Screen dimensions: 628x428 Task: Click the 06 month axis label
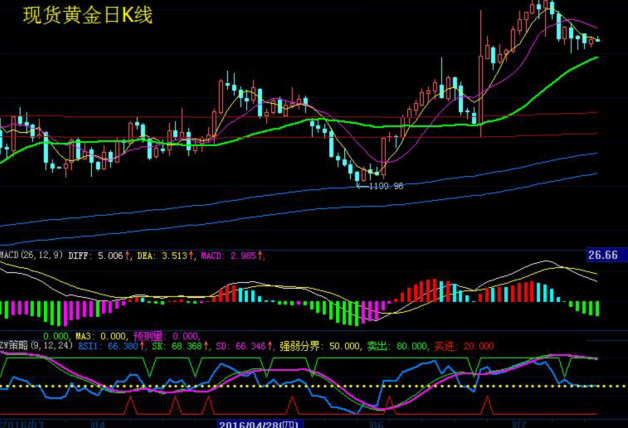pyautogui.click(x=376, y=423)
